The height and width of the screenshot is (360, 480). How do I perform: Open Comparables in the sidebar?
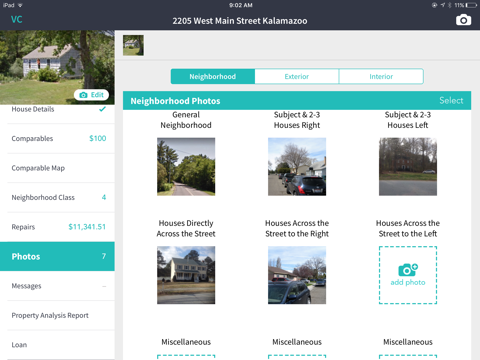tap(57, 138)
